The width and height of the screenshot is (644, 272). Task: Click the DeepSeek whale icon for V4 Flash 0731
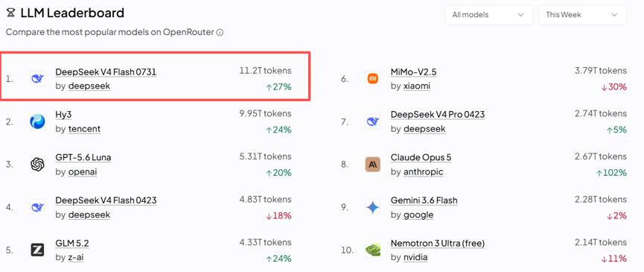37,78
